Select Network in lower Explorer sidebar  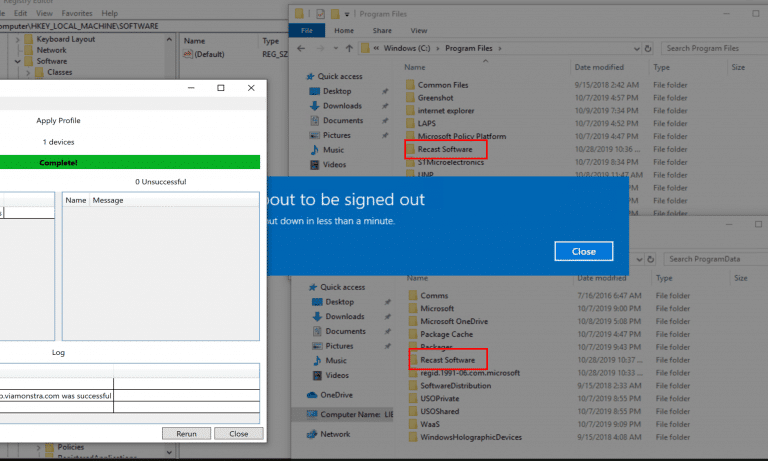tap(334, 434)
